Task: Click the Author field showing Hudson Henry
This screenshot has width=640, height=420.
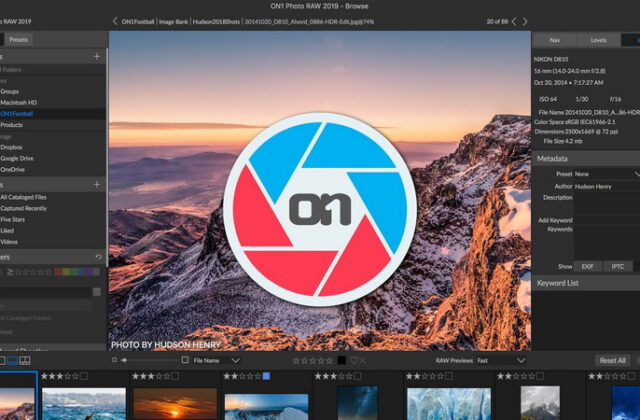Action: pos(607,187)
